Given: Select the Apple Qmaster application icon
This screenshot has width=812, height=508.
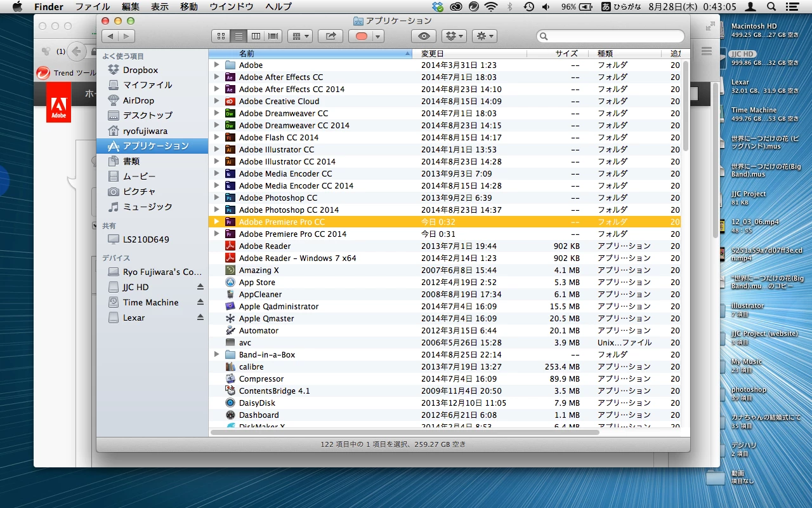Looking at the screenshot, I should [x=230, y=319].
